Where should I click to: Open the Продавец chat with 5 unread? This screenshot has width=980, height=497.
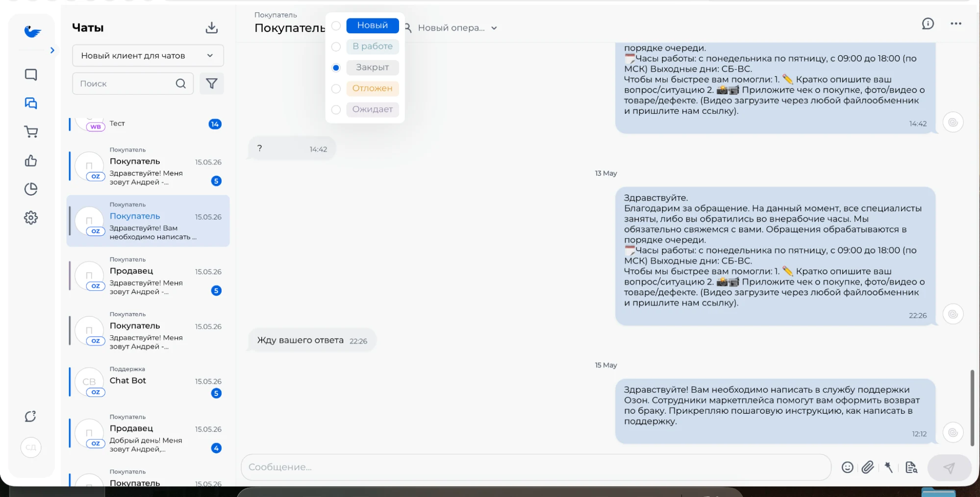[148, 276]
